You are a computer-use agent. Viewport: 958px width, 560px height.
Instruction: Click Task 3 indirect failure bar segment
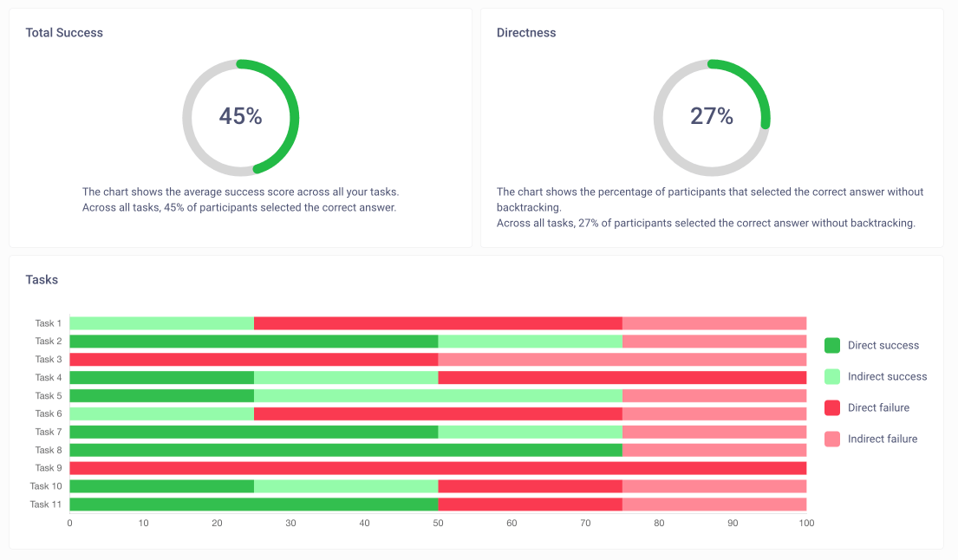coord(622,360)
